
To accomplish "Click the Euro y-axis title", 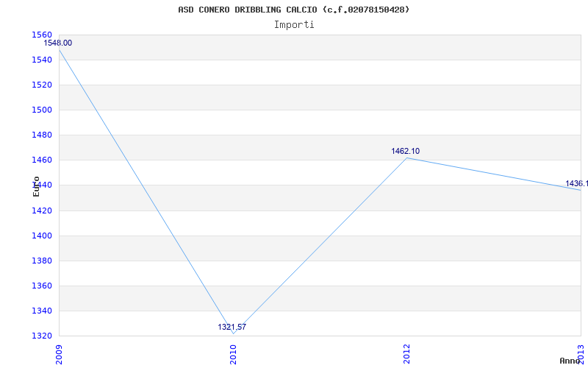I will pyautogui.click(x=36, y=186).
